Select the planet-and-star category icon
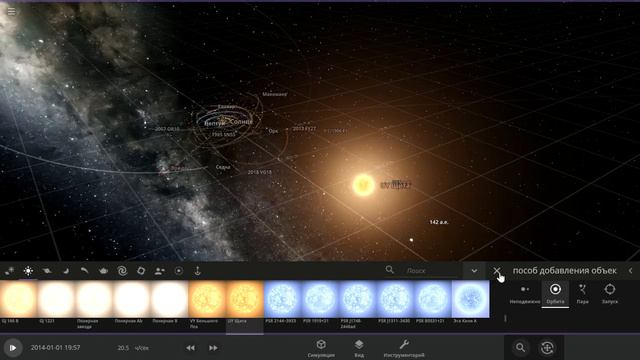 point(9,271)
